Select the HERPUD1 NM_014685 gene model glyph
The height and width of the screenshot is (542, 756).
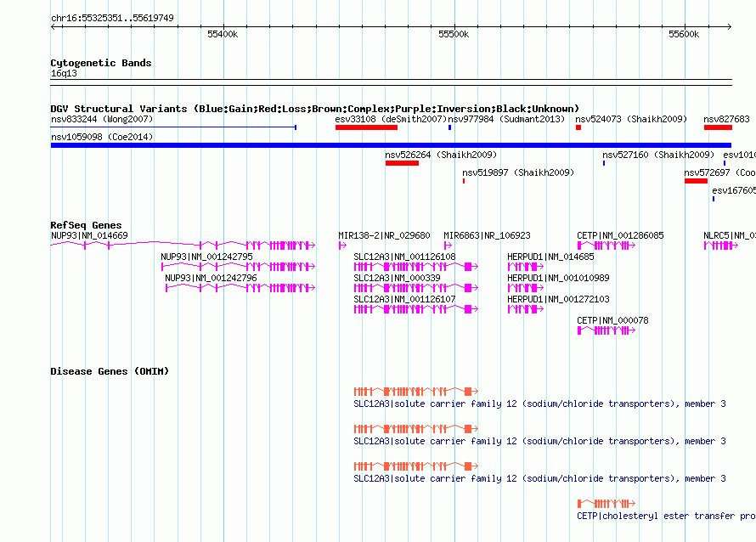point(526,267)
